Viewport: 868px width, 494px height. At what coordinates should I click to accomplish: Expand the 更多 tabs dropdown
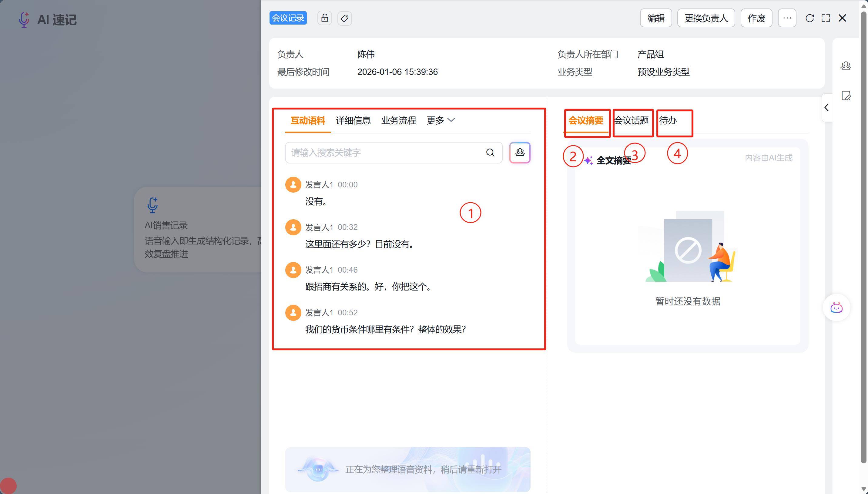pos(440,120)
